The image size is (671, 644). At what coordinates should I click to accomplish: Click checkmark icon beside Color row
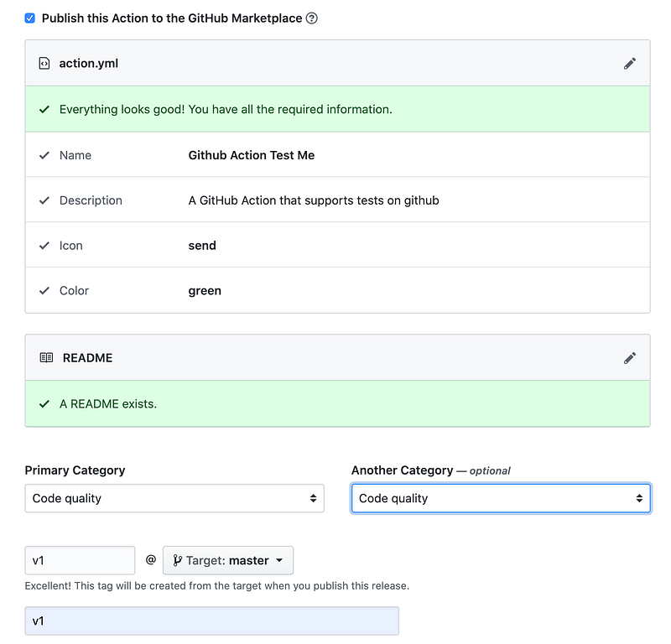coord(44,291)
